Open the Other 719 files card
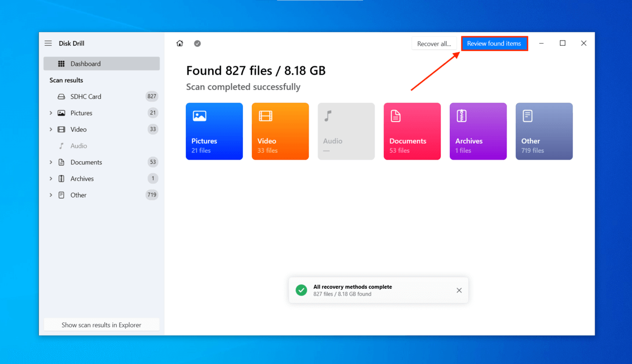This screenshot has height=364, width=632. coord(544,131)
